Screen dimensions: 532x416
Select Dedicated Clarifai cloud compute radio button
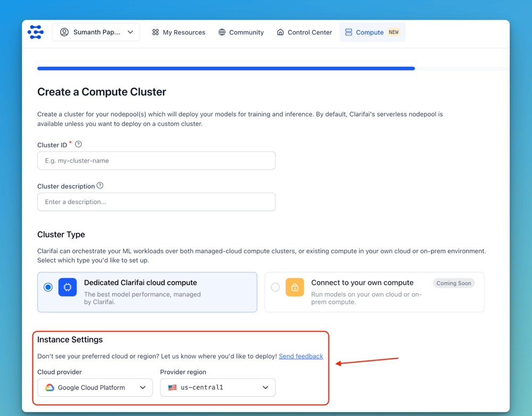(x=48, y=287)
